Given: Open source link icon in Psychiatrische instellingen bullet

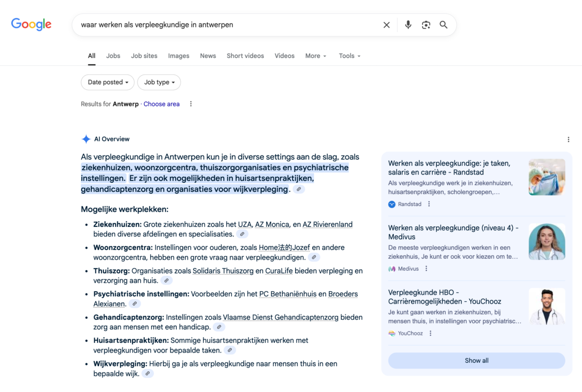Looking at the screenshot, I should [135, 304].
